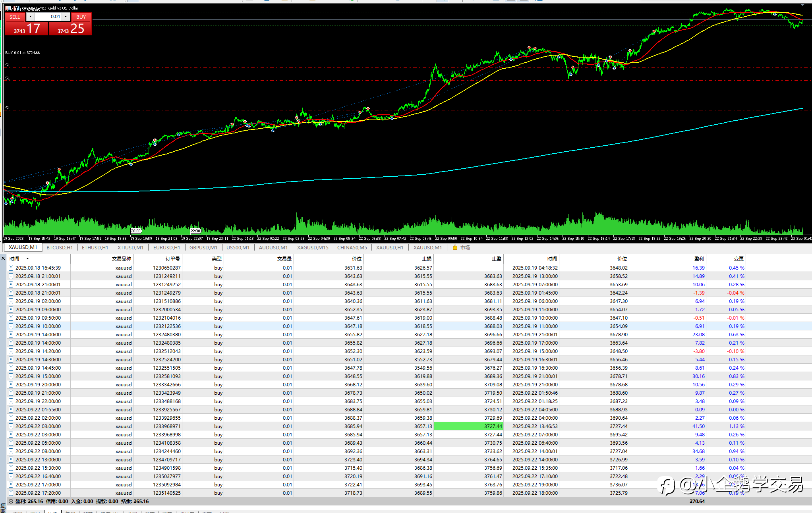This screenshot has width=812, height=513.
Task: Switch to the BTCUSD,H1 chart tab
Action: 60,247
